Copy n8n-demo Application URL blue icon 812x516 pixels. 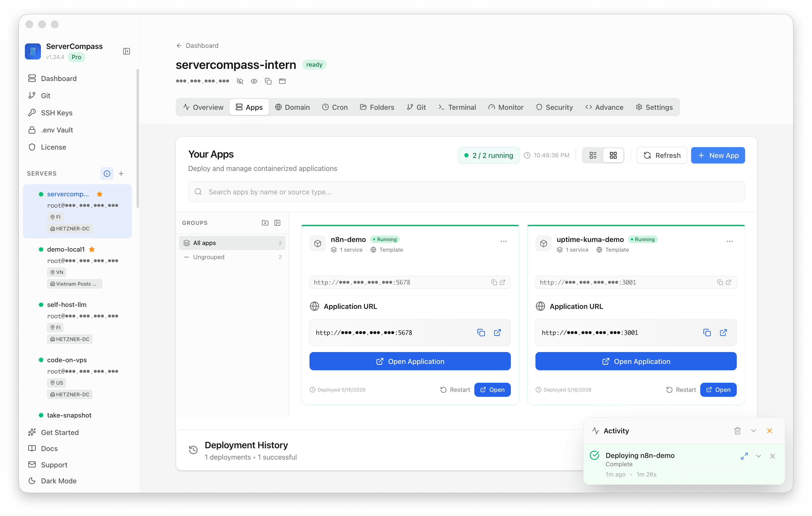[481, 333]
